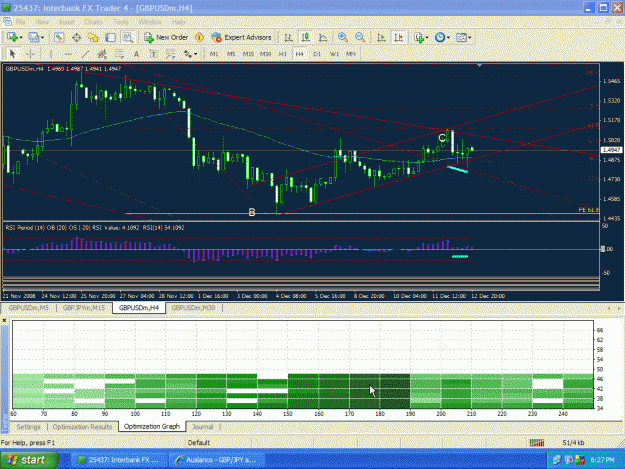Choose the text label 'T' tool
The image size is (625, 469).
tap(153, 54)
